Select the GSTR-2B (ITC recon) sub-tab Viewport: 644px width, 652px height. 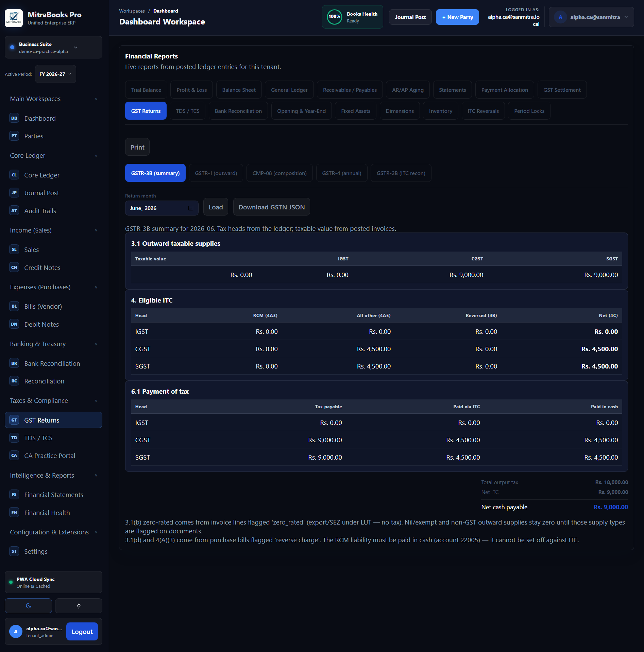(401, 173)
